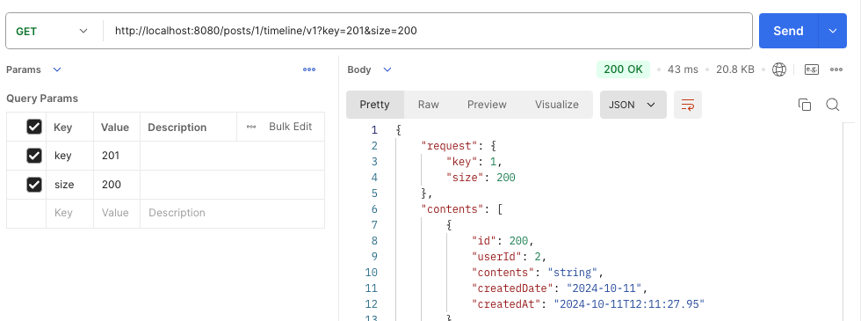
Task: Uncheck the size parameter checkbox
Action: (34, 185)
